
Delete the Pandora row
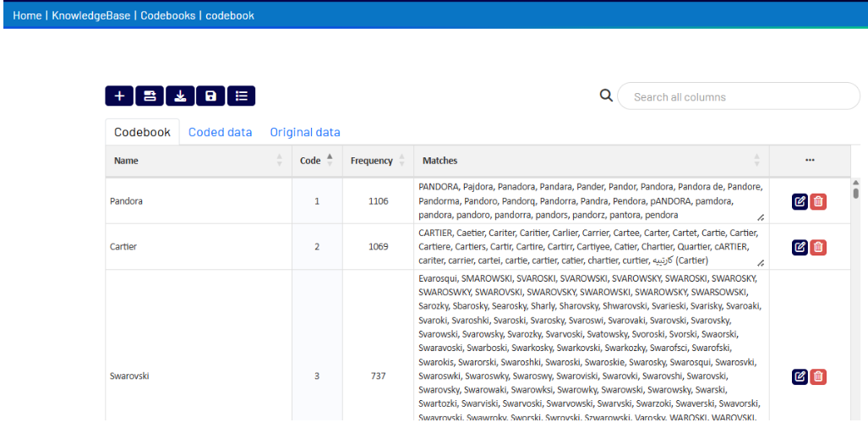pyautogui.click(x=818, y=201)
